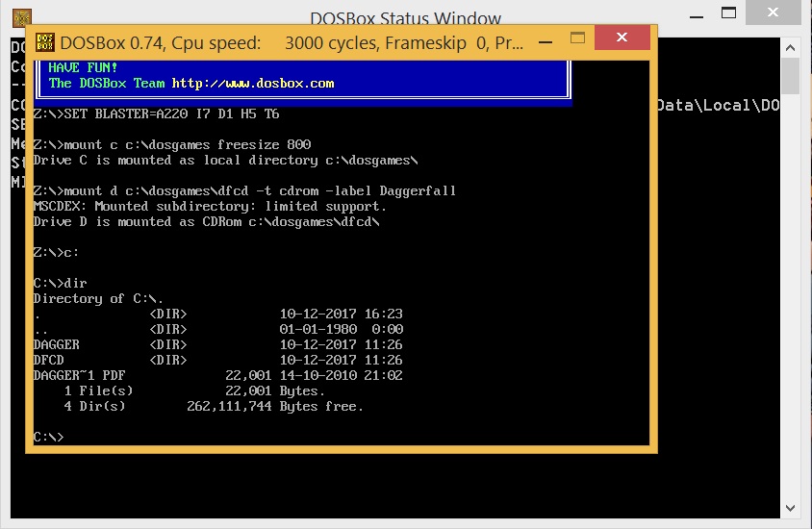Click the 'mount c c:\dosgames freesize 800' command
The width and height of the screenshot is (812, 529).
(172, 144)
